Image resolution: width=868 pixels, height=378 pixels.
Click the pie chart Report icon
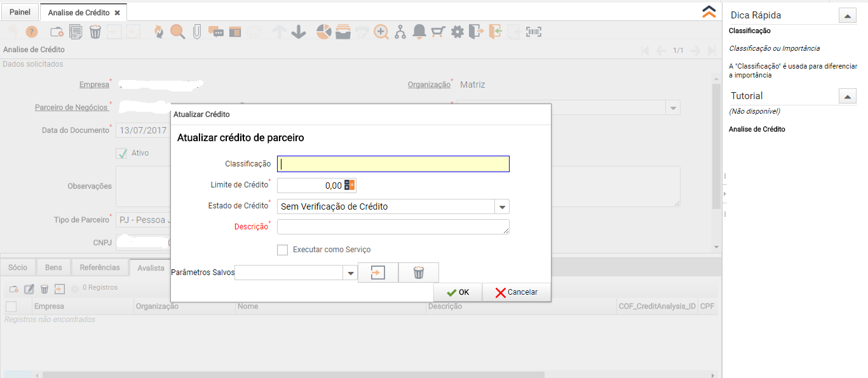pyautogui.click(x=324, y=32)
